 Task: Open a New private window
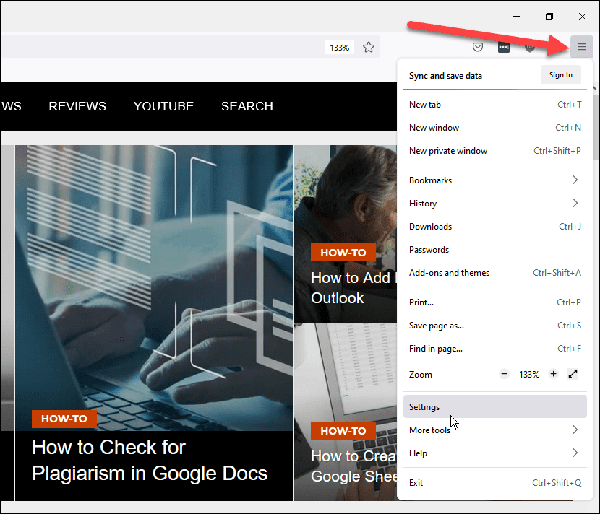[x=495, y=150]
